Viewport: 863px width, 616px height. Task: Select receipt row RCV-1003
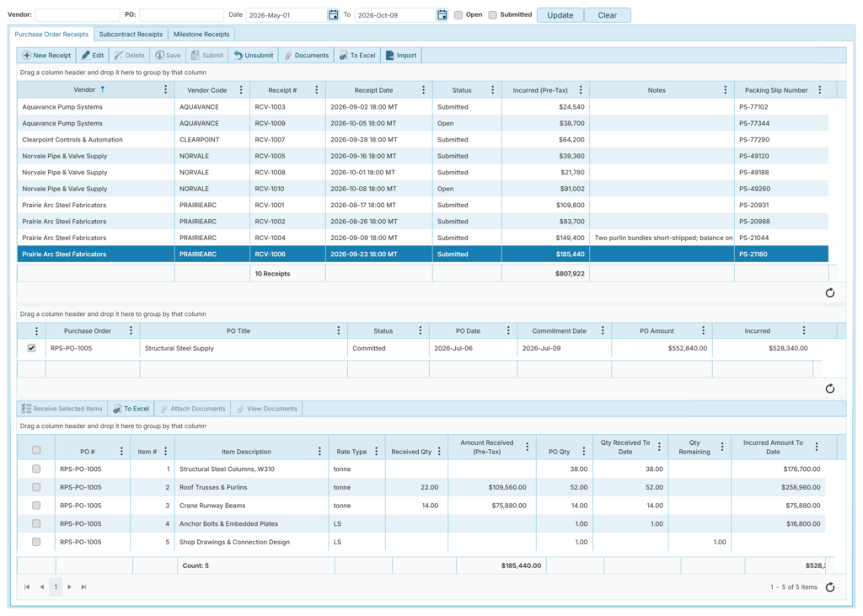tap(423, 107)
